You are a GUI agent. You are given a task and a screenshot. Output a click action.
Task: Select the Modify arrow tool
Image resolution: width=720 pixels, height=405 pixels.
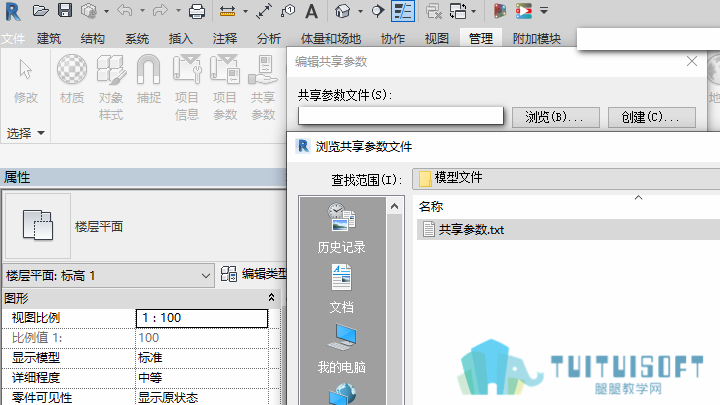[26, 80]
